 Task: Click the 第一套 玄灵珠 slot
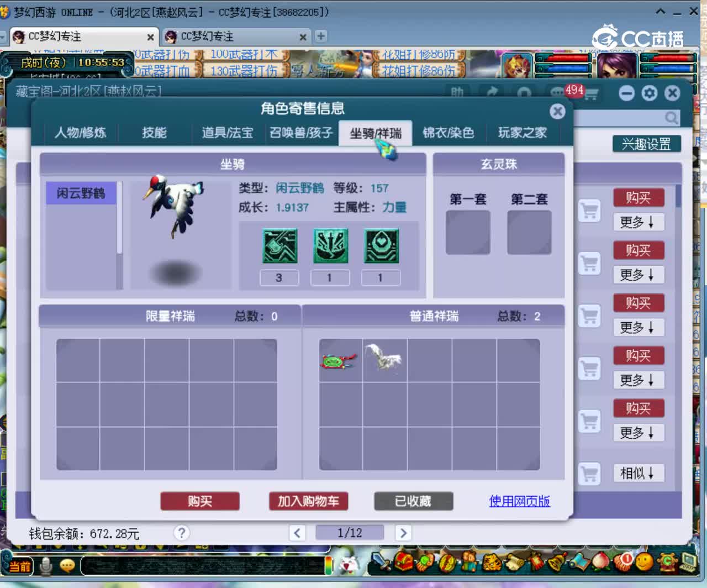coord(468,233)
